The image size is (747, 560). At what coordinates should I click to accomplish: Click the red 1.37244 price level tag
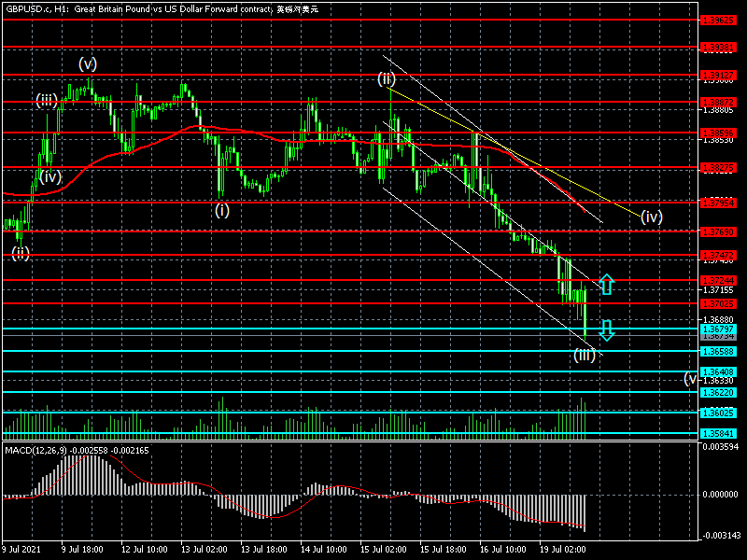(718, 280)
